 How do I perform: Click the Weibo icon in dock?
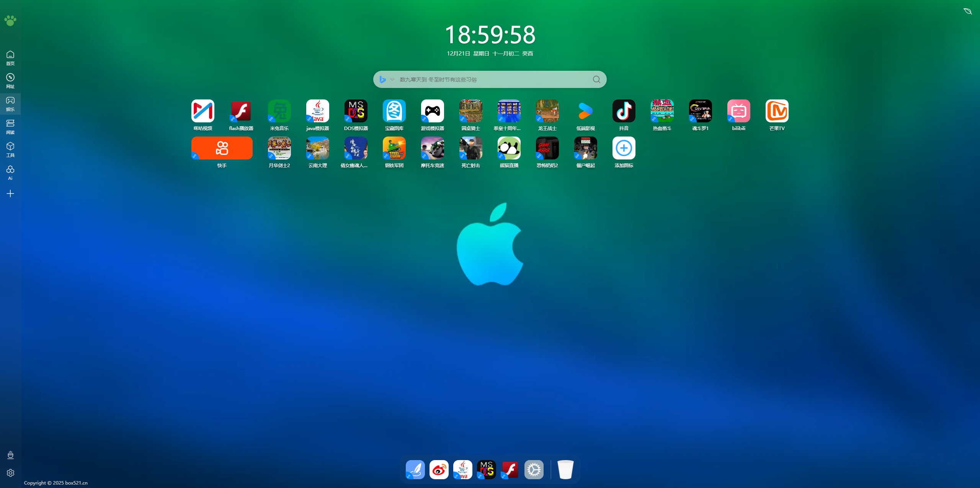coord(439,470)
